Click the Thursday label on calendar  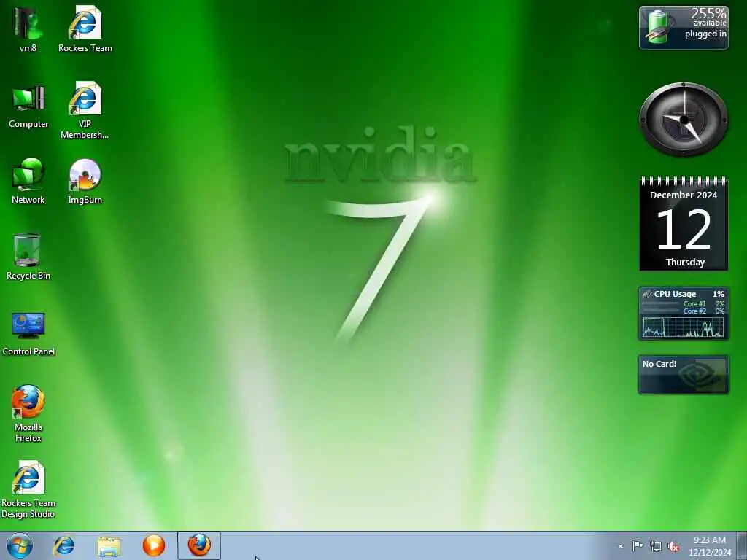tap(685, 262)
